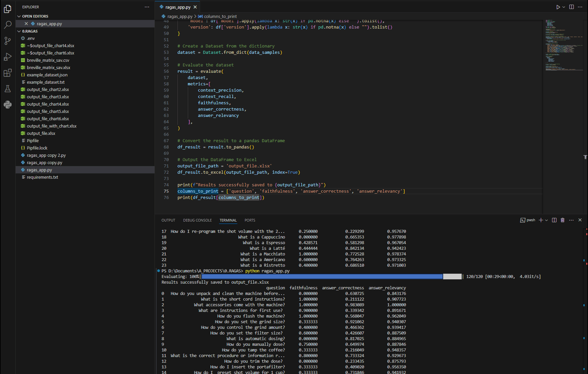
Task: Open the Search view in activity bar
Action: (7, 25)
